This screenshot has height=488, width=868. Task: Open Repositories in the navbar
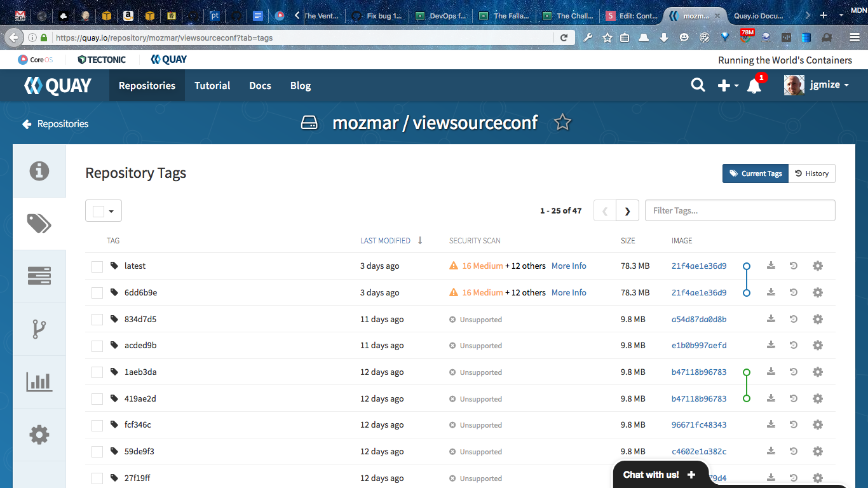147,85
